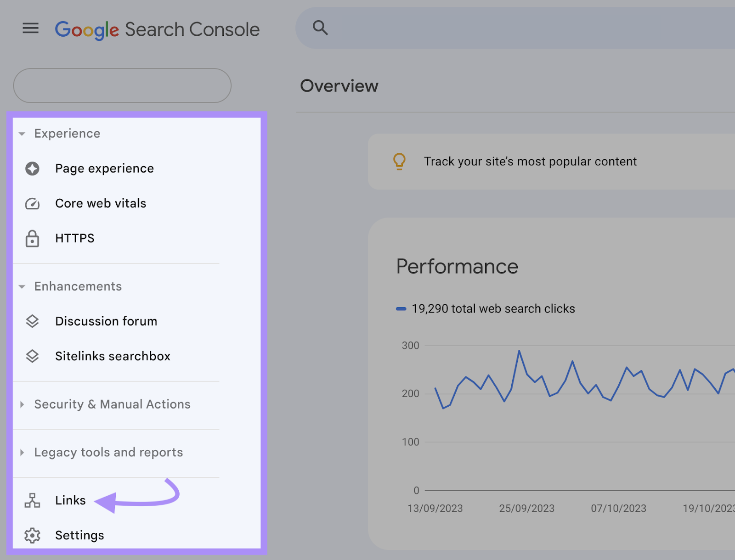The height and width of the screenshot is (560, 735).
Task: Click the HTTPS lock icon
Action: (x=32, y=238)
